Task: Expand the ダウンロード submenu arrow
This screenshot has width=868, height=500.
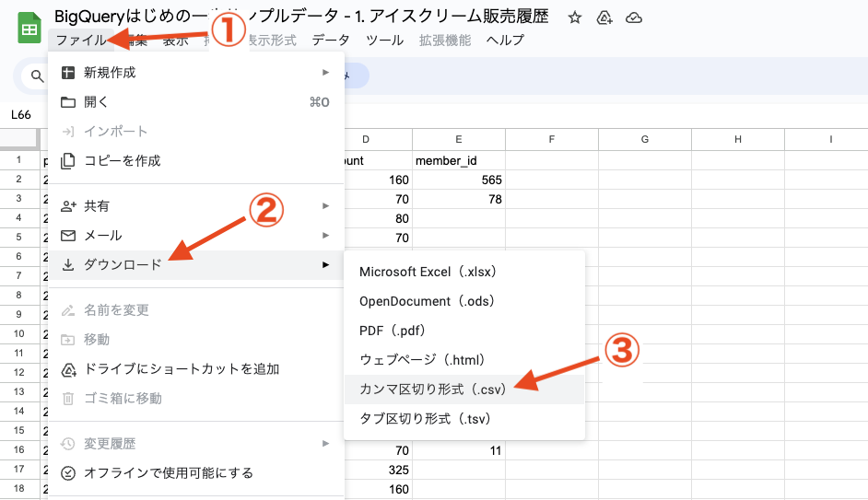Action: [x=325, y=265]
